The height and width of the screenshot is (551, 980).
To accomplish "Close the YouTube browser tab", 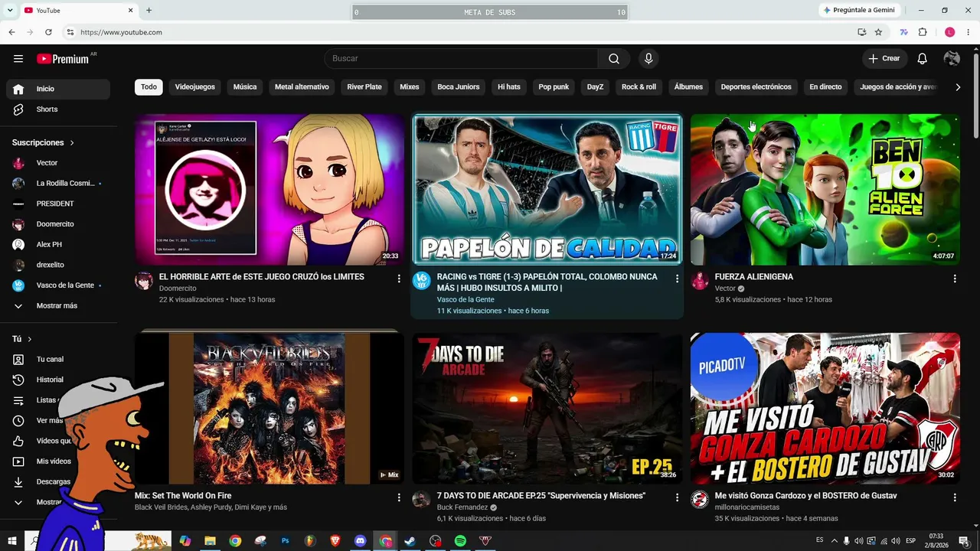I will pos(130,10).
